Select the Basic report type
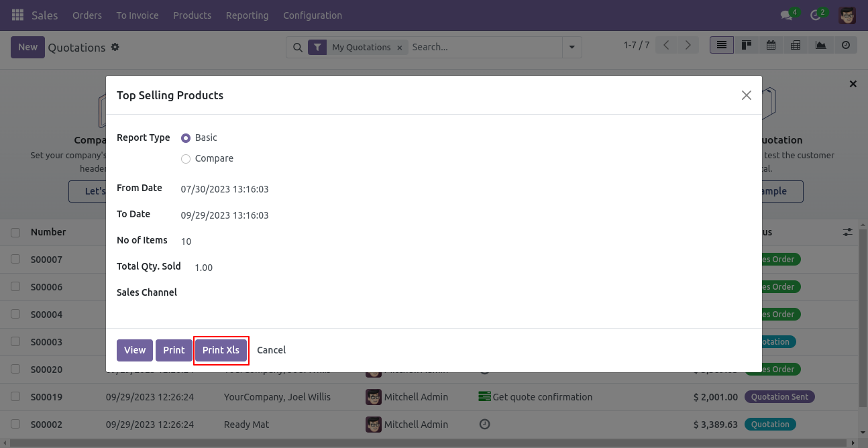The height and width of the screenshot is (448, 868). click(186, 138)
